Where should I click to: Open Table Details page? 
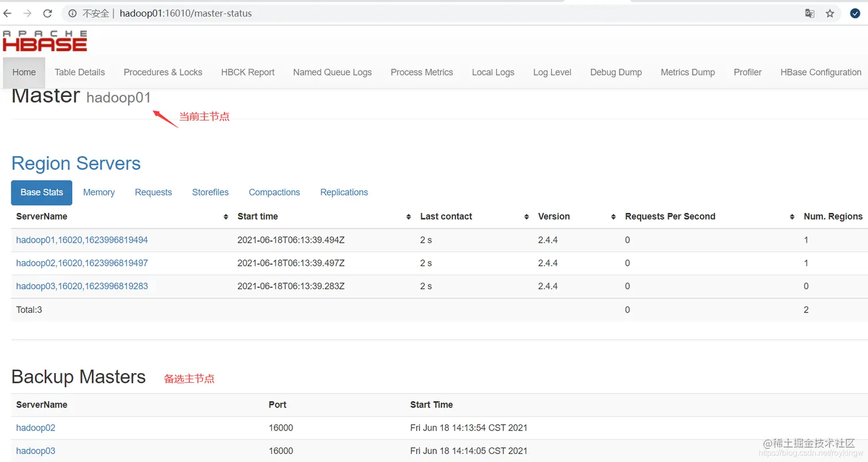80,72
